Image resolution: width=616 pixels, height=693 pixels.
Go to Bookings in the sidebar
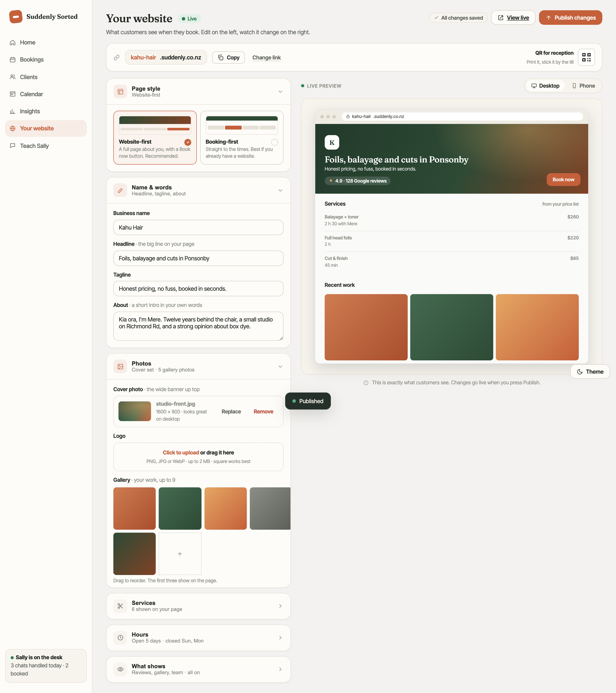pos(46,60)
